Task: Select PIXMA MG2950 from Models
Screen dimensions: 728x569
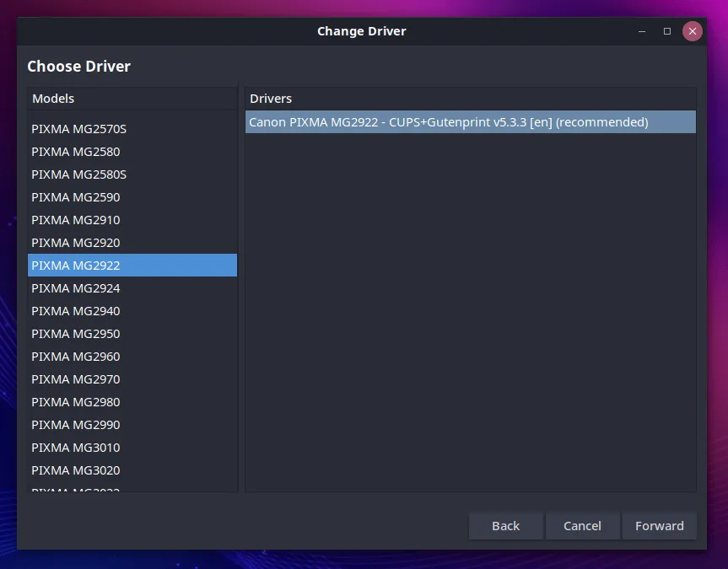Action: click(76, 334)
